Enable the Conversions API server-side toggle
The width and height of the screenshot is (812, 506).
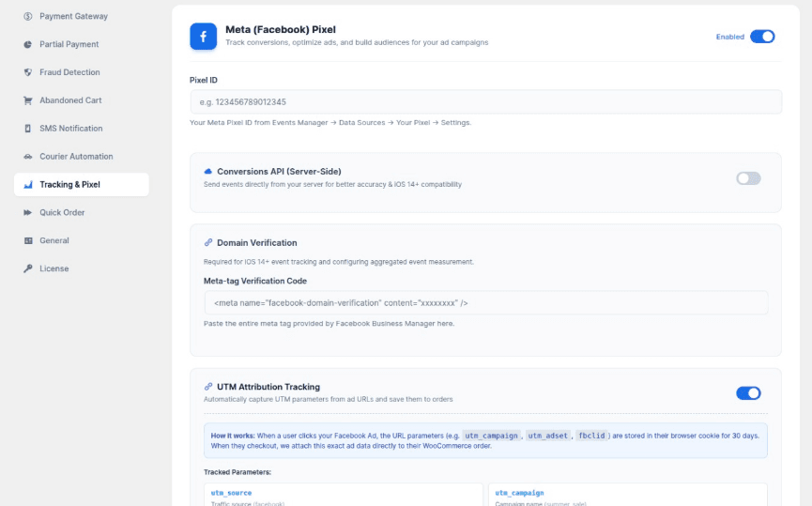pos(748,178)
